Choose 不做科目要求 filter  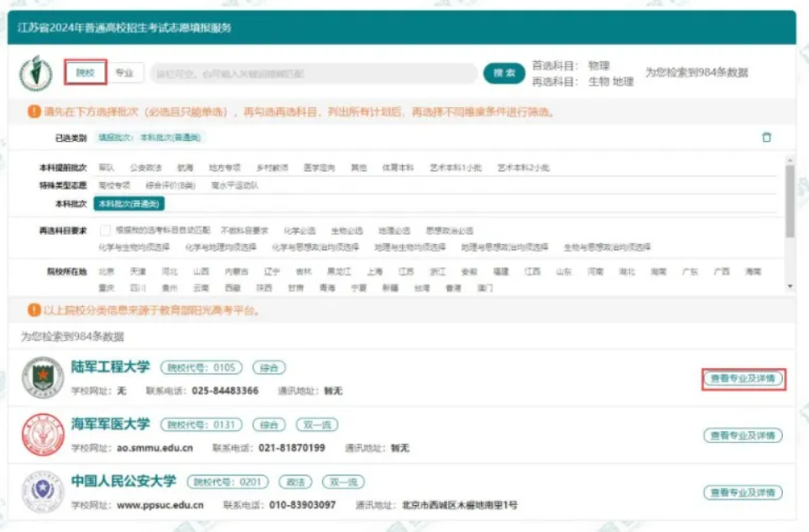point(244,230)
